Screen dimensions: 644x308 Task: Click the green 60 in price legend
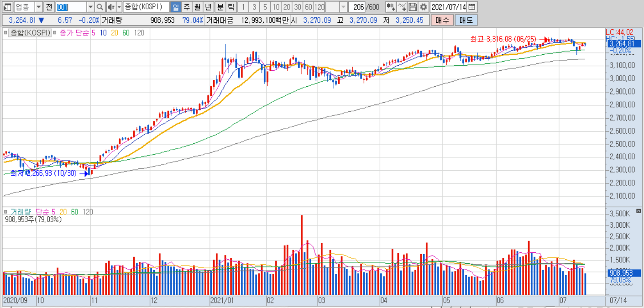(126, 33)
